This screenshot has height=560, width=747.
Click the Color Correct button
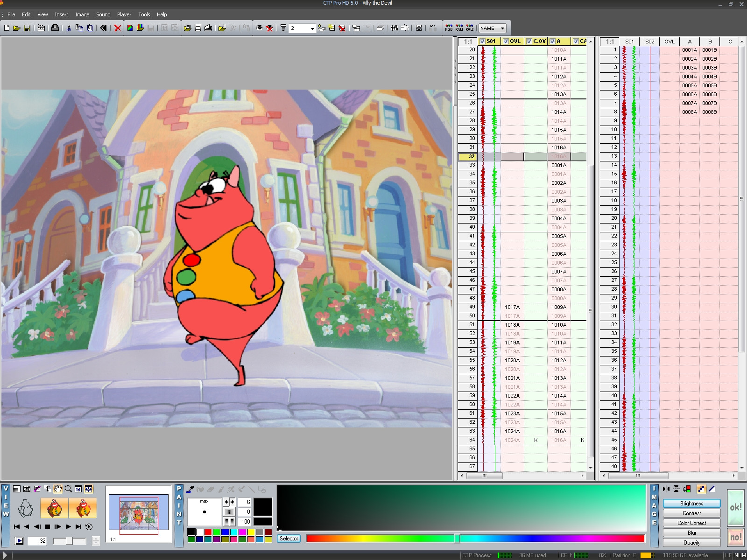[x=691, y=523]
